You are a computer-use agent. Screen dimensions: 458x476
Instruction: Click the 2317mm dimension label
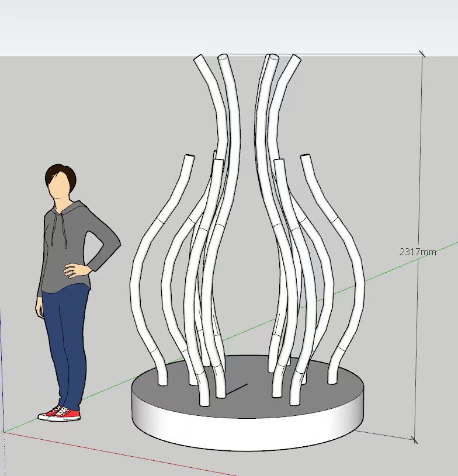coord(417,252)
